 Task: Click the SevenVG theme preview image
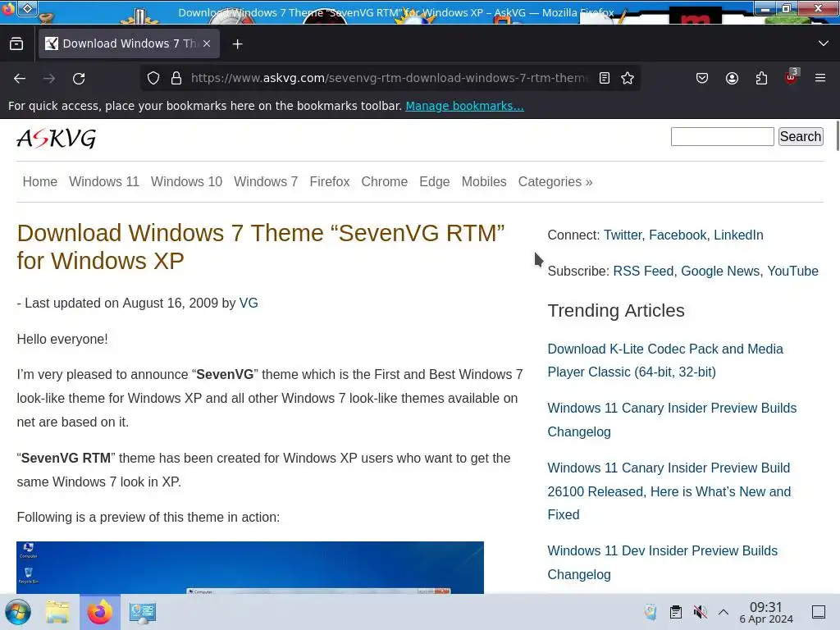coord(250,568)
